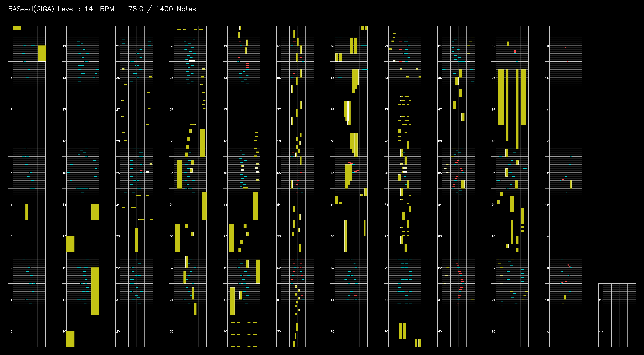644x355 pixels.
Task: Click the yellow hold note in measure 14
Action: (x=95, y=212)
